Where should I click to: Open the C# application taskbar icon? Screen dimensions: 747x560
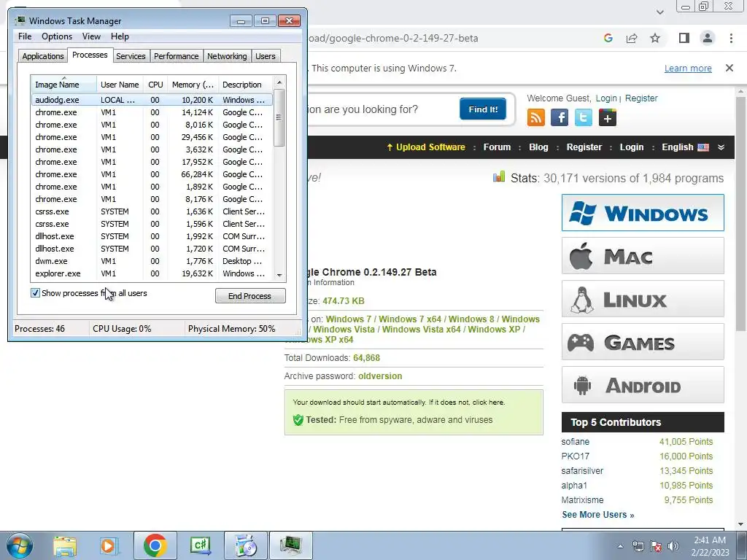point(201,545)
